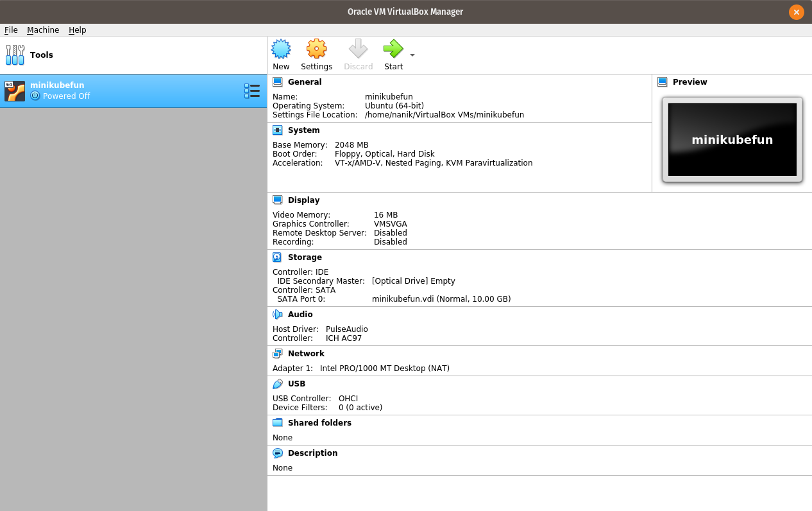This screenshot has height=511, width=812.
Task: Click the green Start arrow icon
Action: click(393, 49)
